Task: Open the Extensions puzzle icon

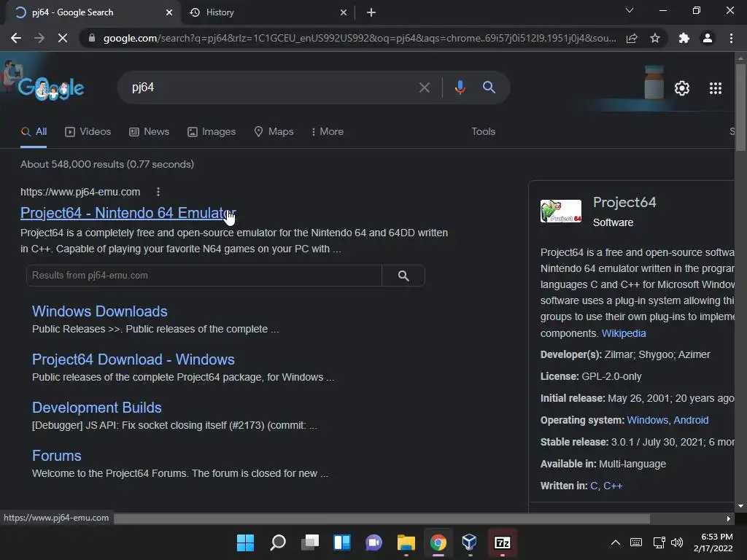Action: (x=684, y=38)
